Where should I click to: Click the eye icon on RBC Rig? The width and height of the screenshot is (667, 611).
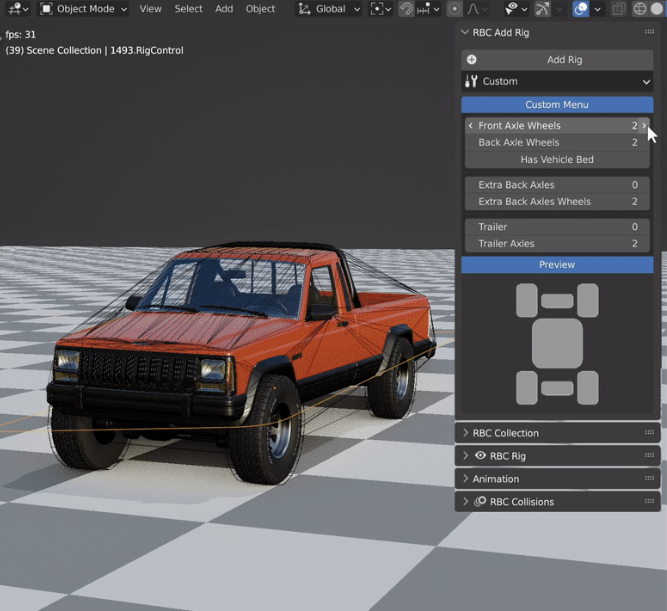(x=480, y=456)
